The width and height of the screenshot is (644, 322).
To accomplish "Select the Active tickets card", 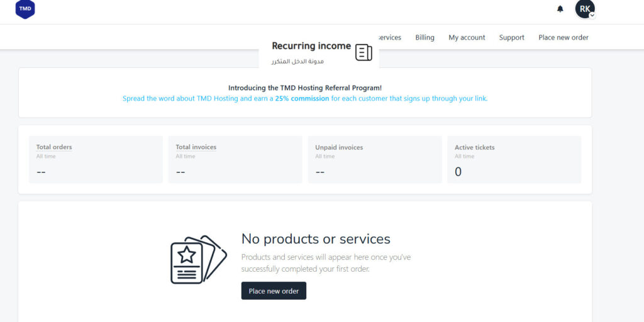I will click(514, 159).
